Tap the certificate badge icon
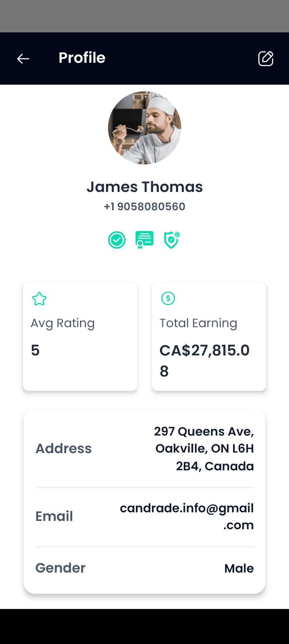 (x=144, y=240)
